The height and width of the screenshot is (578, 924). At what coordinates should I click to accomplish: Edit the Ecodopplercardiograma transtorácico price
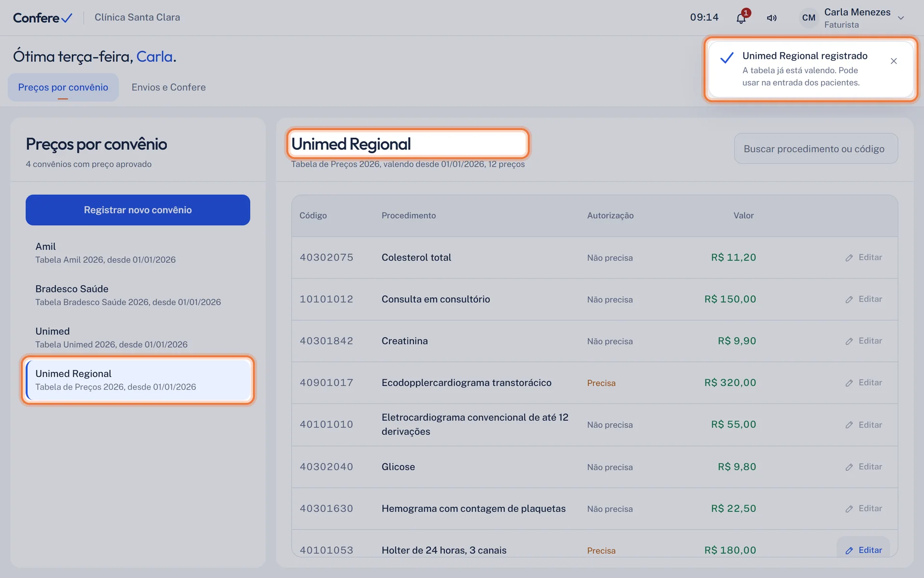[864, 382]
